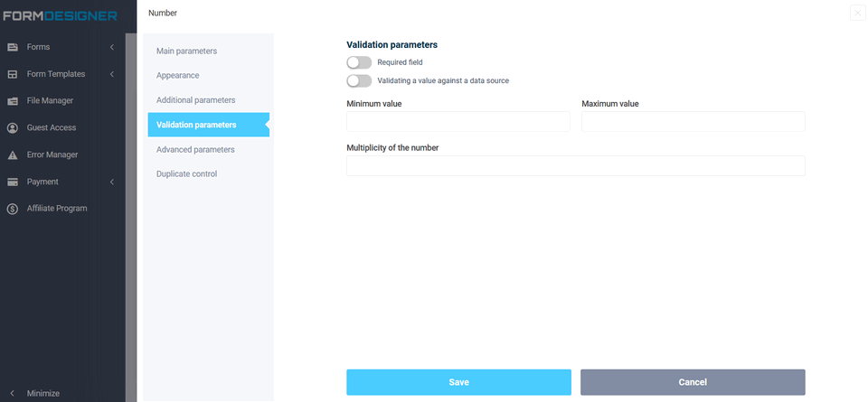Focus the Multiplicity of the number field

[x=575, y=165]
